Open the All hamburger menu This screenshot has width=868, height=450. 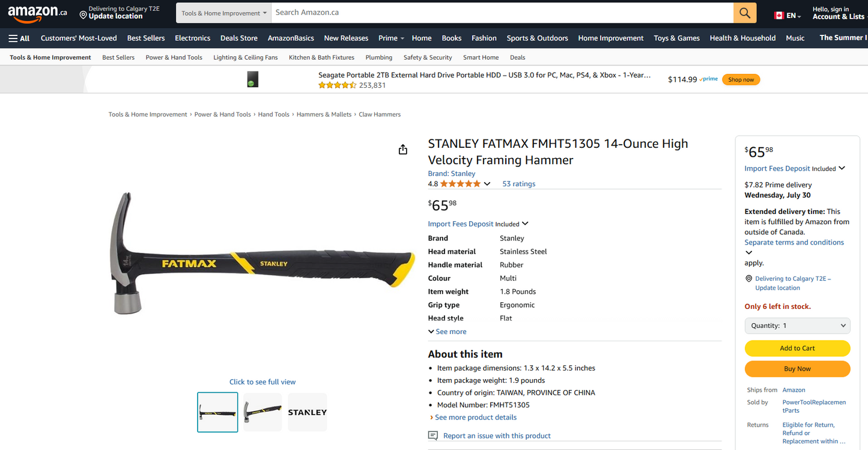19,38
